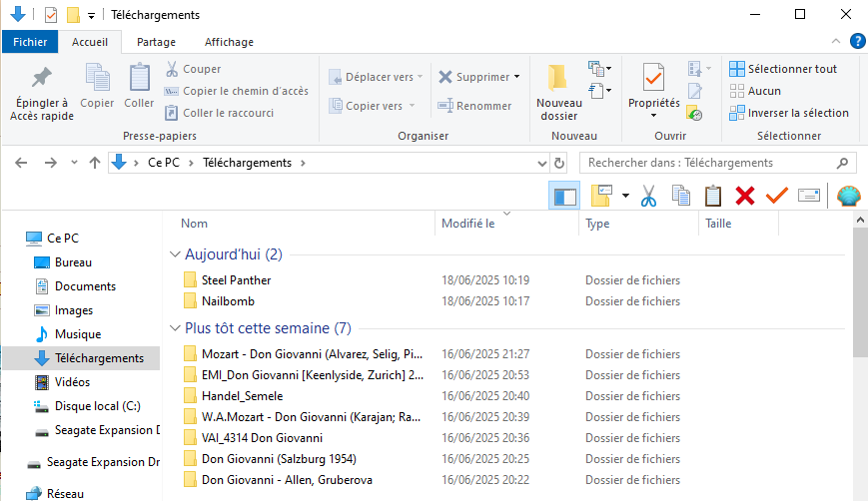The height and width of the screenshot is (503, 868).
Task: Click the Folder options icon in the lower toolbar
Action: coord(601,196)
